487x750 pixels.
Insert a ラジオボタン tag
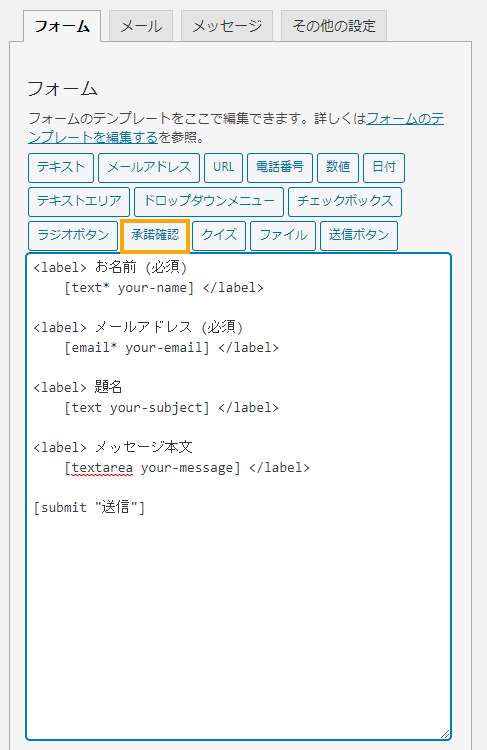point(73,236)
